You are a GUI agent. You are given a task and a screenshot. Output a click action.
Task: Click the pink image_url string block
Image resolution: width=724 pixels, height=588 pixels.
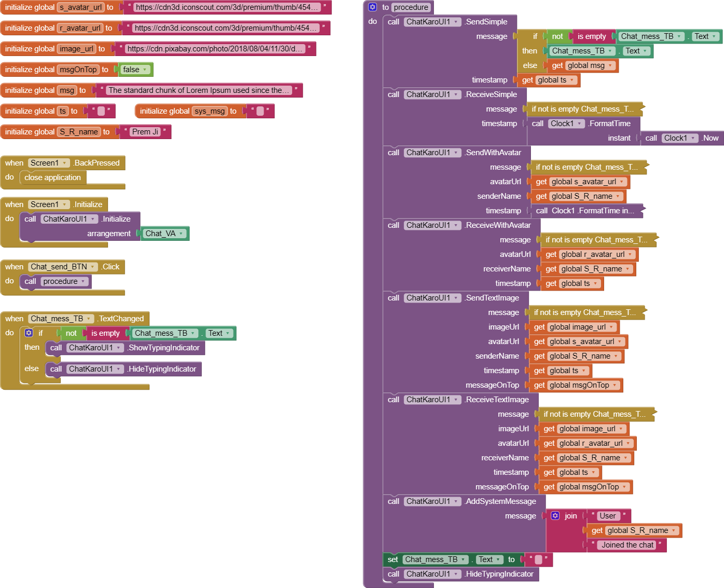[x=215, y=49]
